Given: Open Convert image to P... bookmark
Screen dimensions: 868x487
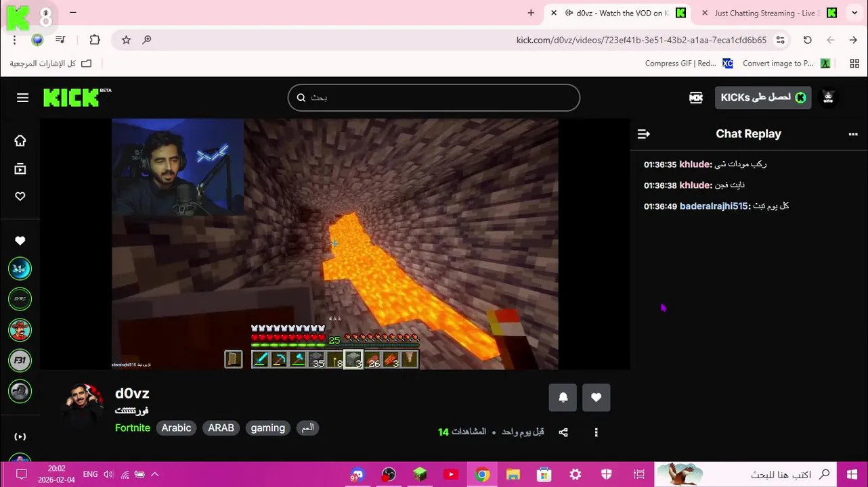Looking at the screenshot, I should coord(785,64).
